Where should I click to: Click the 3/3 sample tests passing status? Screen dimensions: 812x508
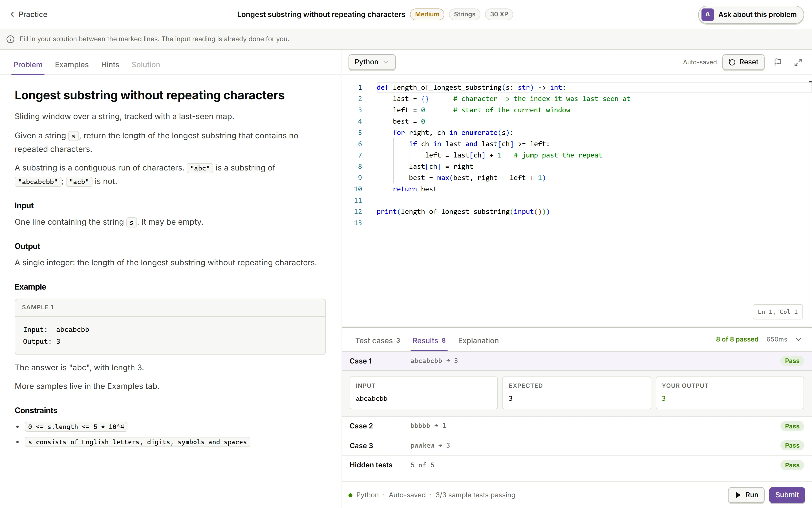click(x=475, y=495)
